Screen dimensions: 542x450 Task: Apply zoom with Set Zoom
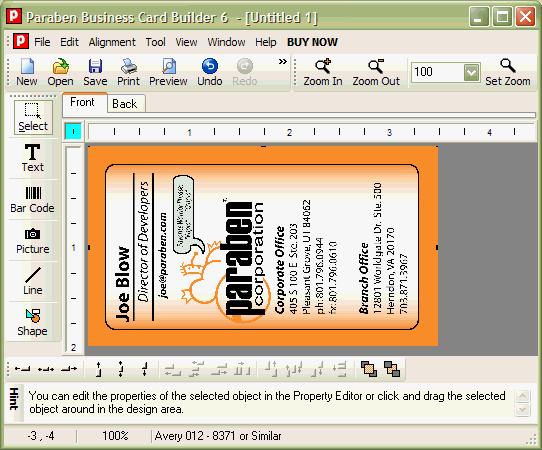click(507, 72)
